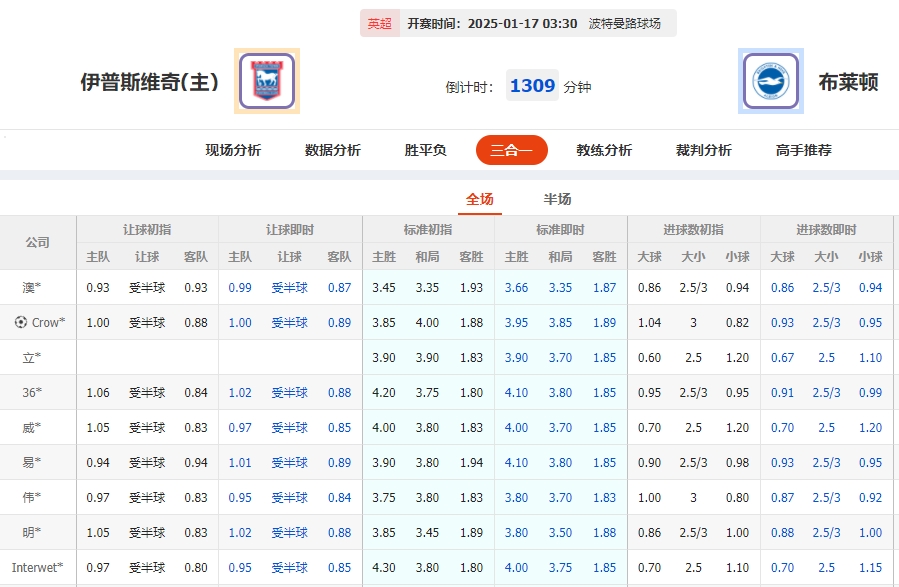This screenshot has height=587, width=899.
Task: View the 现场分析 section
Action: click(x=231, y=148)
